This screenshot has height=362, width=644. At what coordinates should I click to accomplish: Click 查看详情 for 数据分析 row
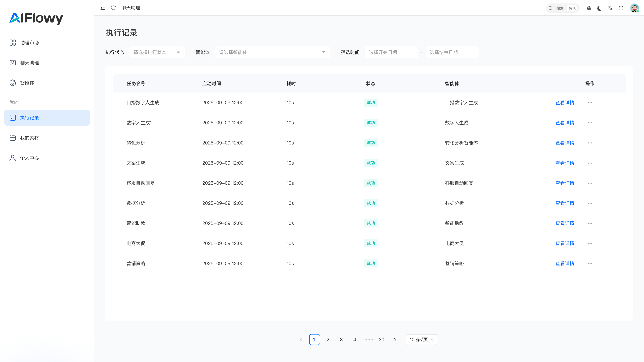click(565, 203)
